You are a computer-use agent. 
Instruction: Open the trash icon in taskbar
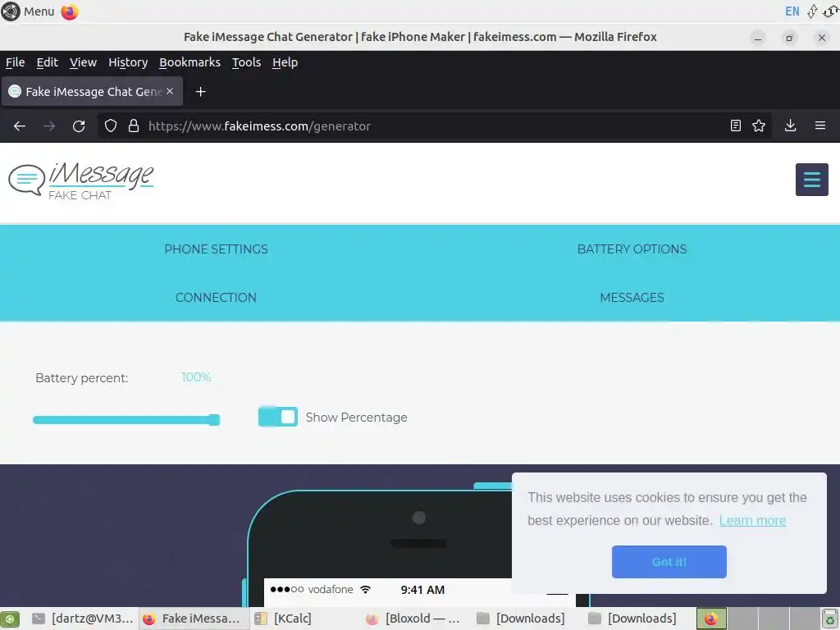pyautogui.click(x=830, y=619)
